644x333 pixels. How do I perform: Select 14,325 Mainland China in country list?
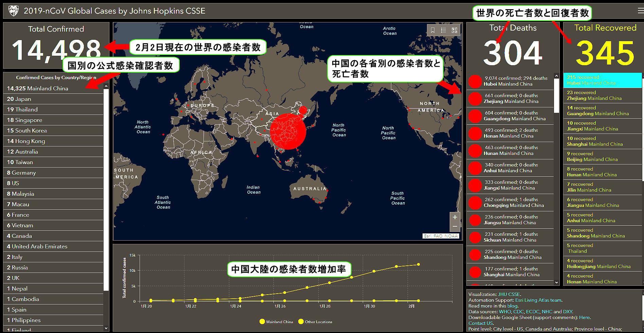[x=53, y=88]
